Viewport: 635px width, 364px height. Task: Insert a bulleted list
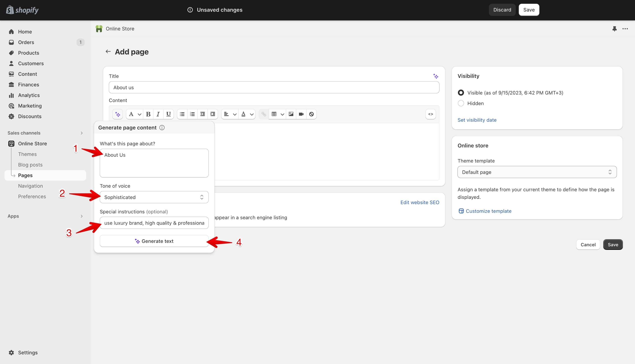182,114
